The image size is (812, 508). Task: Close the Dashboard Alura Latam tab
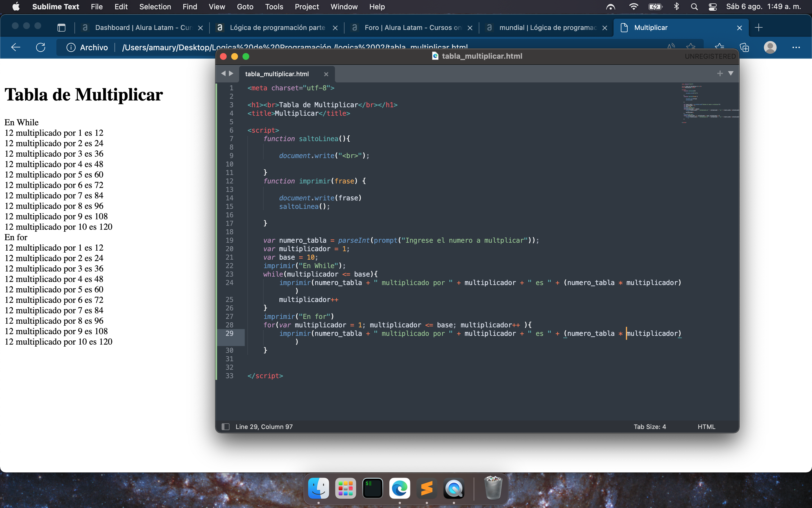point(200,28)
